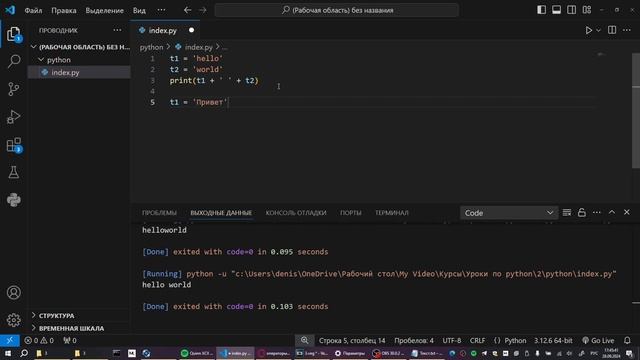This screenshot has width=640, height=360.
Task: Open the Windows Start button
Action: coord(8,353)
